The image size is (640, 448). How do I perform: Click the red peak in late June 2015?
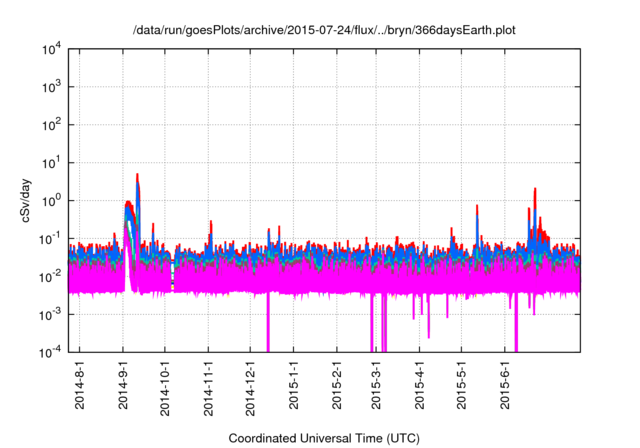point(535,190)
